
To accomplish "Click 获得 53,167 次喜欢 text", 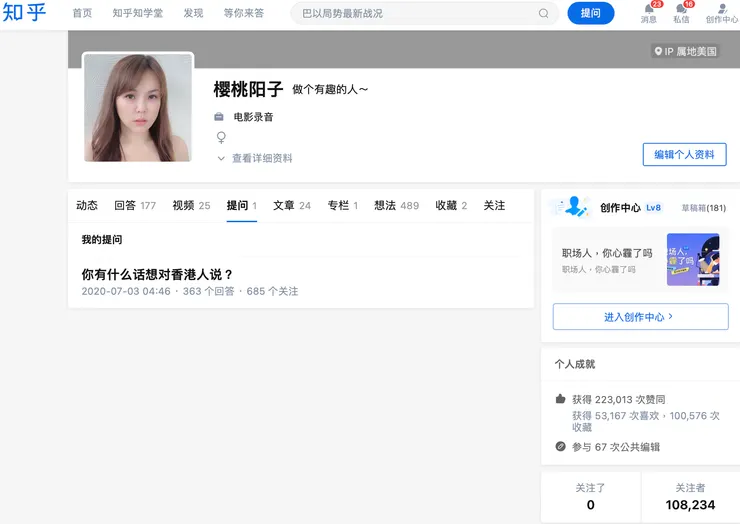I will coord(615,415).
